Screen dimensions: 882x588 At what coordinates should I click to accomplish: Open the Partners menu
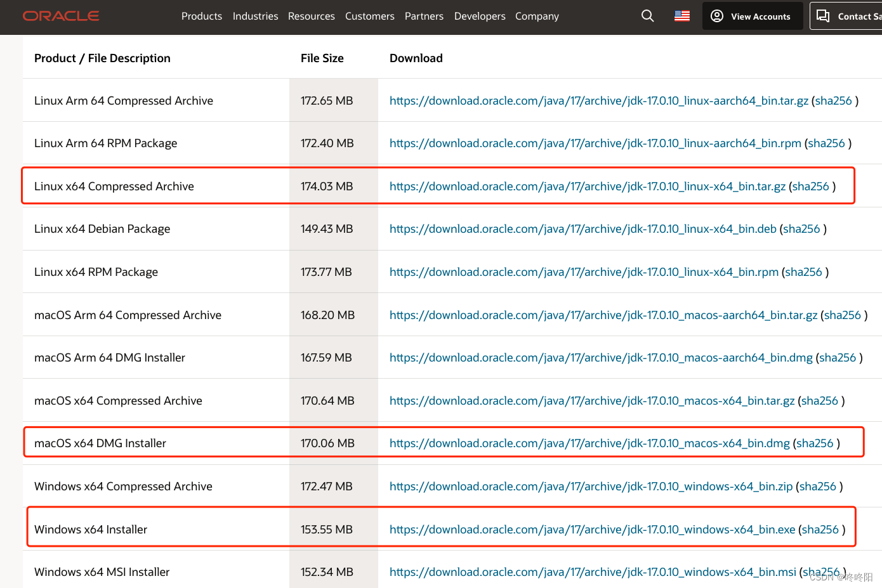(424, 16)
